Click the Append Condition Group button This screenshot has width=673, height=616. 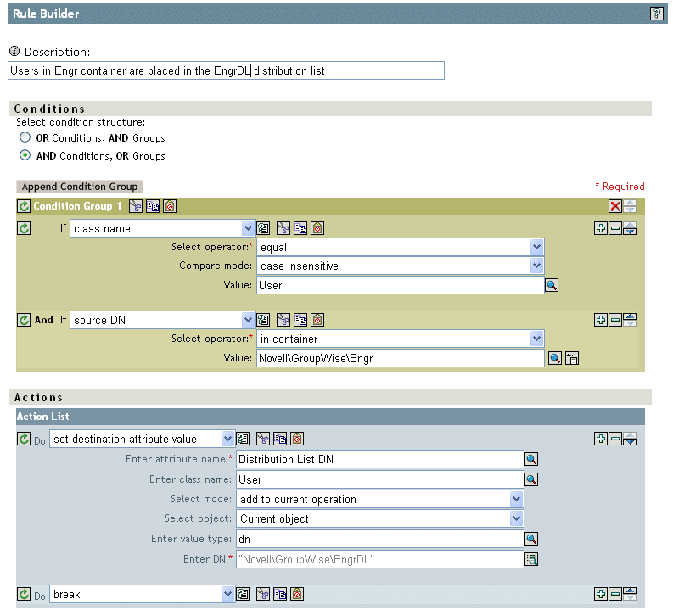click(x=80, y=187)
